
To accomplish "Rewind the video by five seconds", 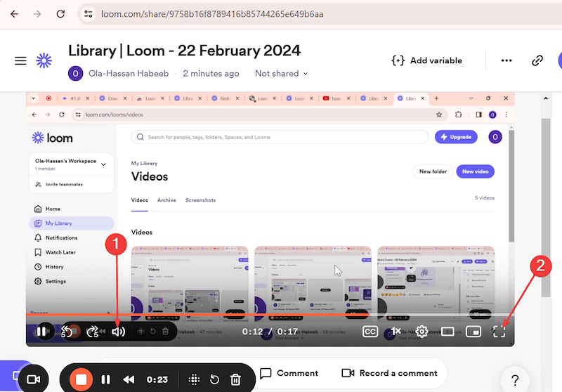I will pos(67,332).
